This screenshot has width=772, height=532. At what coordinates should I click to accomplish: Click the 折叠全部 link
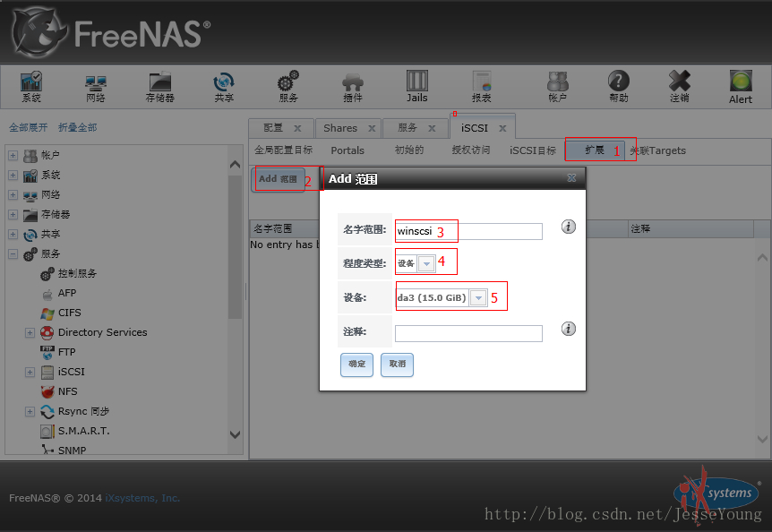click(78, 127)
